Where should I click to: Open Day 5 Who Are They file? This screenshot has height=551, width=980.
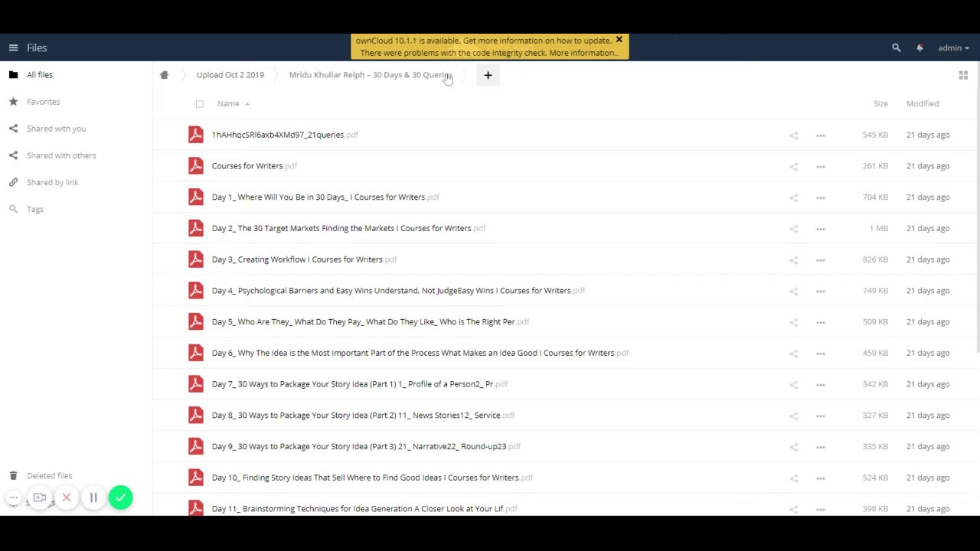click(371, 322)
